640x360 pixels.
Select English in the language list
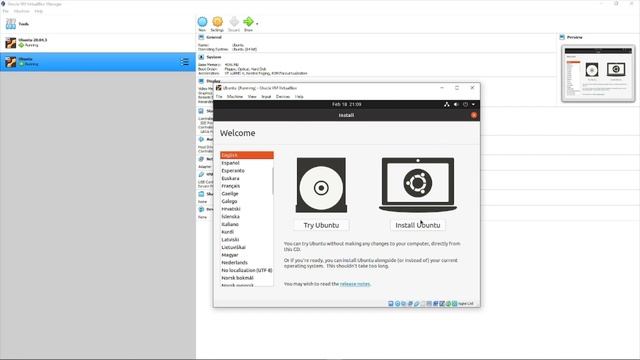[247, 155]
